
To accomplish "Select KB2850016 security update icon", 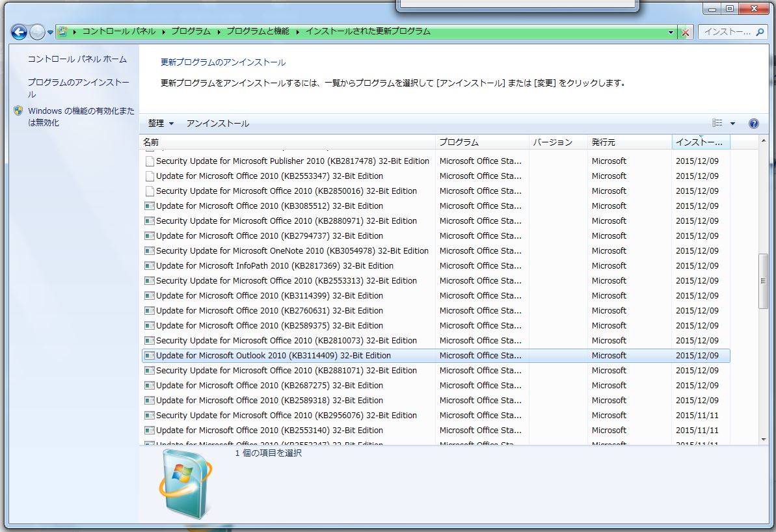I will [150, 191].
